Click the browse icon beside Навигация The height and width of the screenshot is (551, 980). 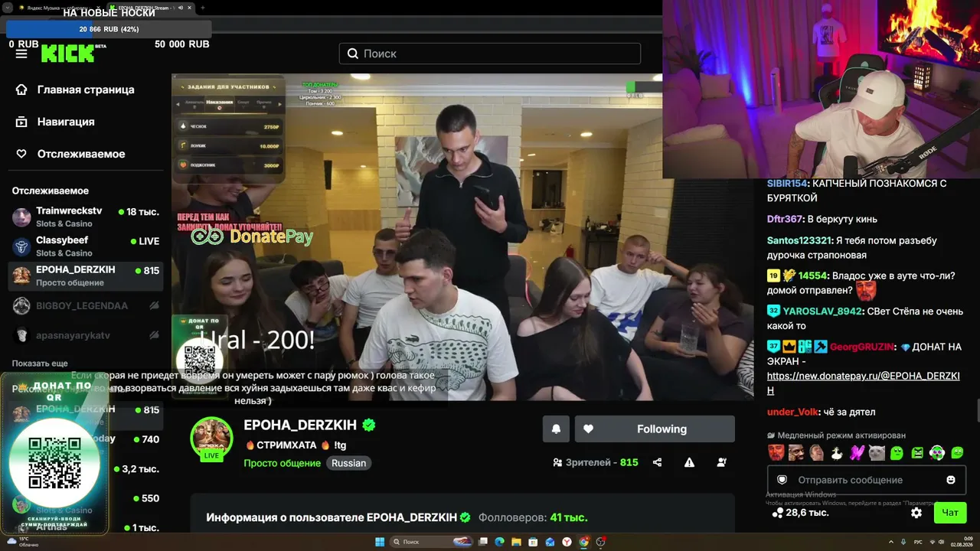point(22,122)
